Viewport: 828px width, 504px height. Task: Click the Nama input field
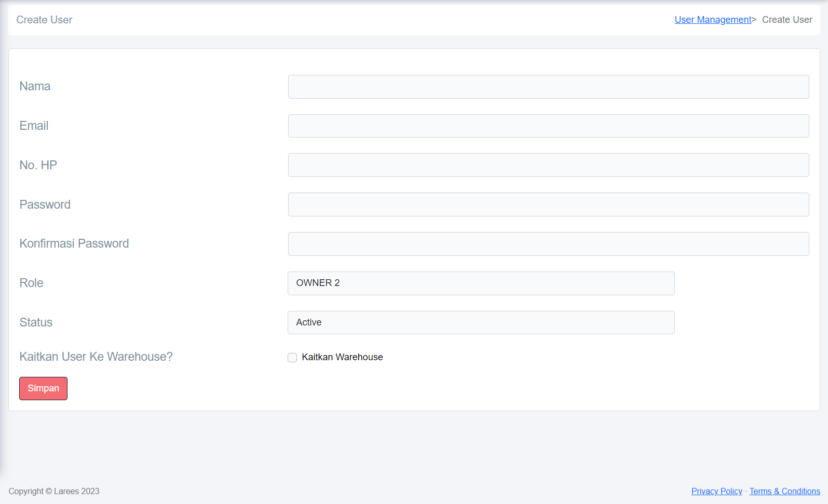coord(548,87)
